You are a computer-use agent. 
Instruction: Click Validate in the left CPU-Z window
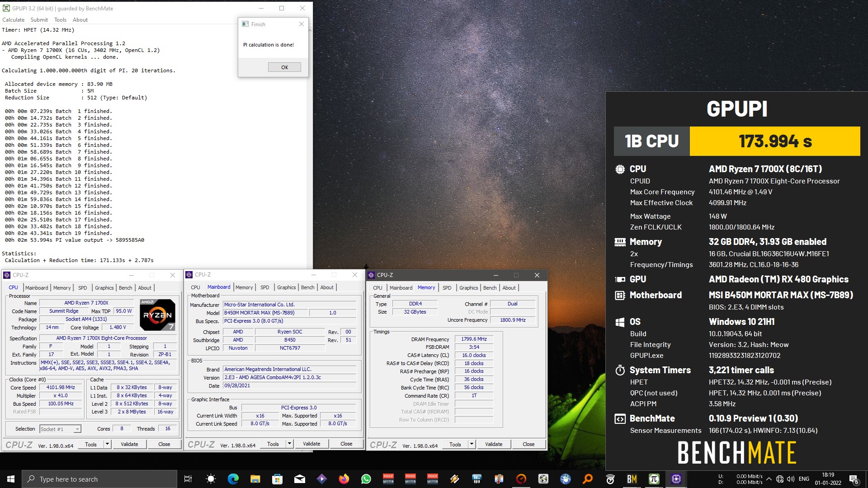pyautogui.click(x=129, y=444)
